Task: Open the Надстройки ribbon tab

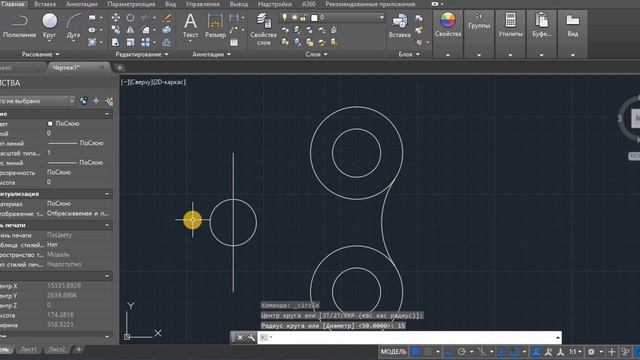Action: click(x=275, y=4)
